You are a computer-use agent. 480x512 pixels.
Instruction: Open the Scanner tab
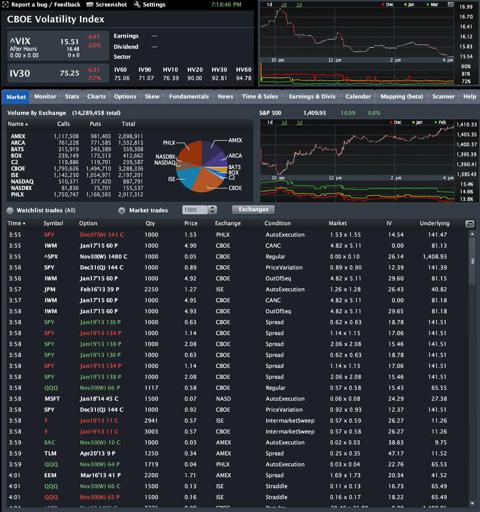pyautogui.click(x=443, y=96)
